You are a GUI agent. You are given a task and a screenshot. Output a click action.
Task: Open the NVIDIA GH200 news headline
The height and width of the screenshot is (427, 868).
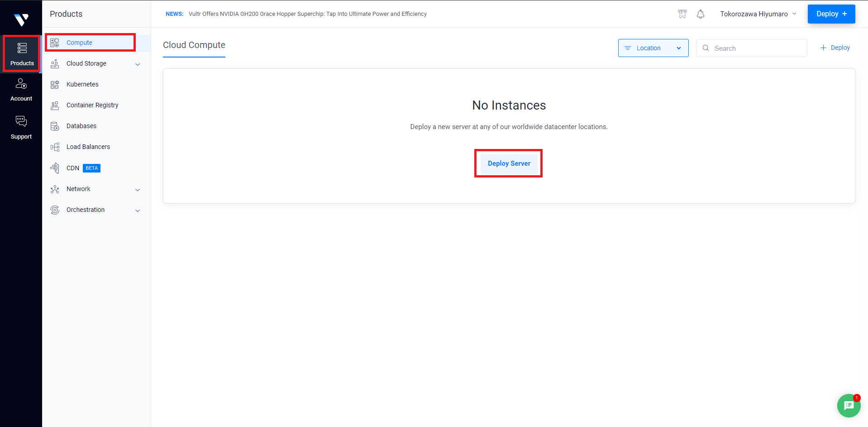click(x=308, y=14)
